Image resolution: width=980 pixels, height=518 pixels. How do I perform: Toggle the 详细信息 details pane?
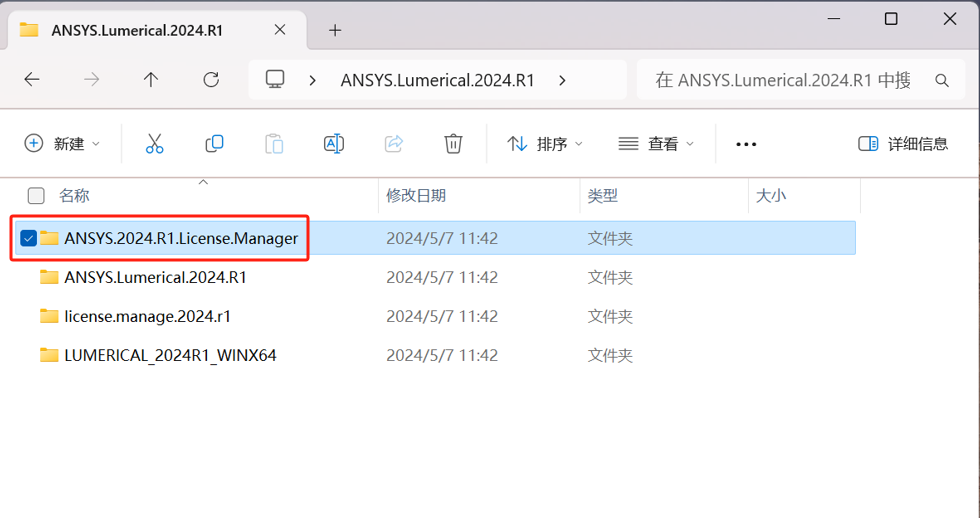point(903,144)
